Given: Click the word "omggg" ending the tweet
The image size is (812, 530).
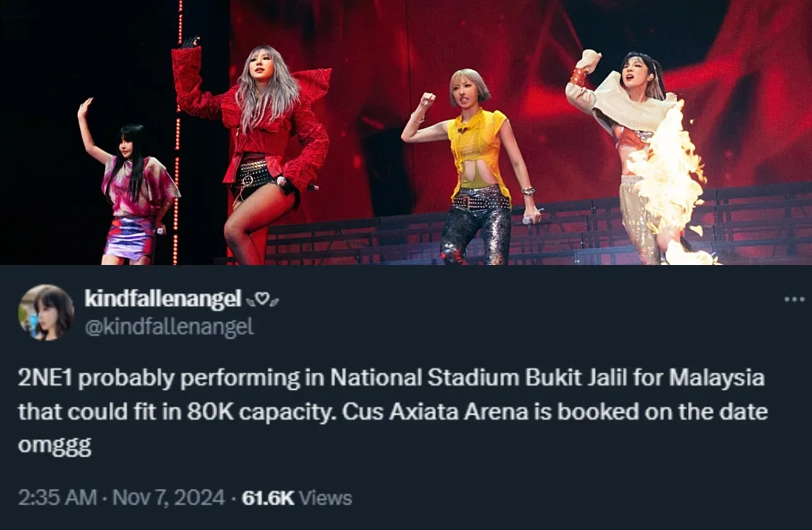Looking at the screenshot, I should (x=55, y=446).
